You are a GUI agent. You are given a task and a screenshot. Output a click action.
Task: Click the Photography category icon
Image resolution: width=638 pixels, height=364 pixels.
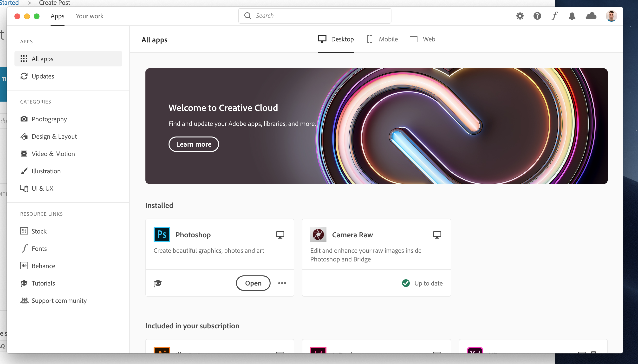tap(24, 119)
